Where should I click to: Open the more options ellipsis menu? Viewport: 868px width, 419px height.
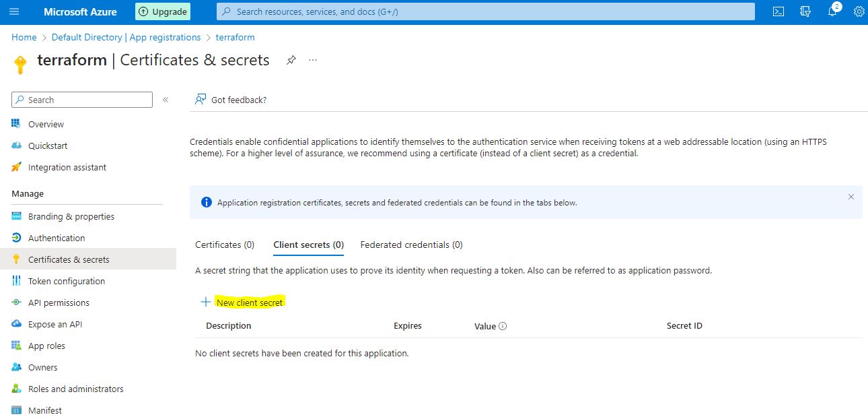click(313, 60)
